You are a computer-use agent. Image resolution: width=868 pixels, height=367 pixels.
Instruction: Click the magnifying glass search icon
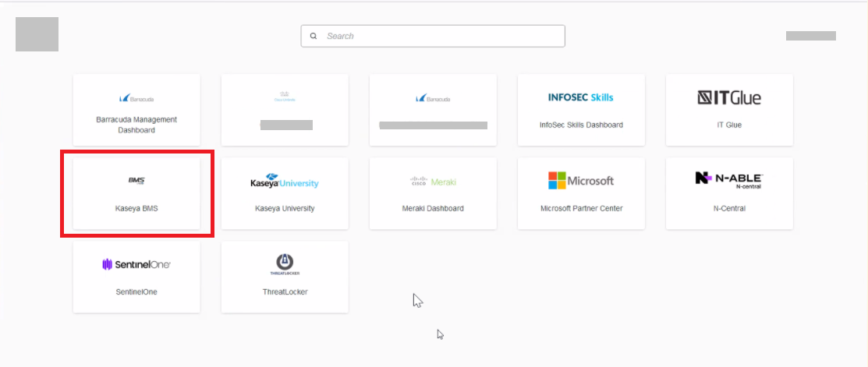314,36
